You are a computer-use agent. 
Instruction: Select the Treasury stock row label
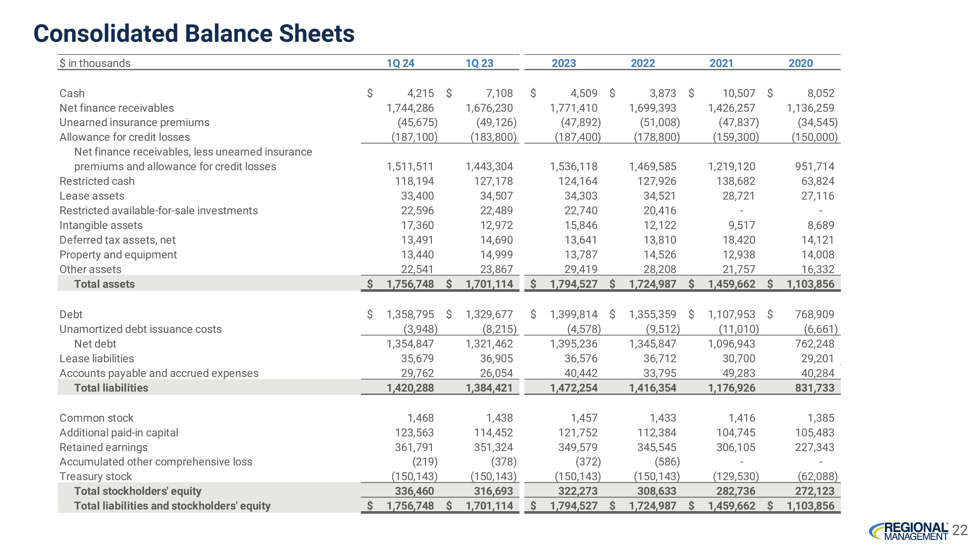pos(95,477)
